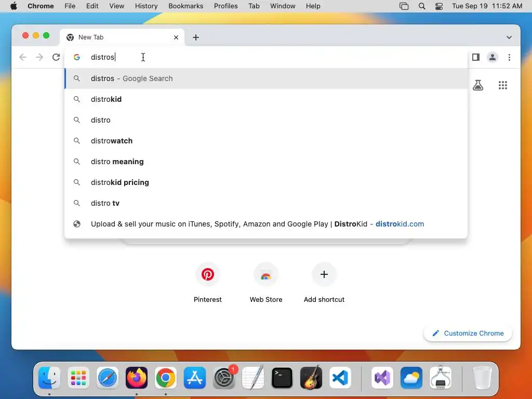This screenshot has width=532, height=399.
Task: Launch Safari from the Dock
Action: pos(108,378)
